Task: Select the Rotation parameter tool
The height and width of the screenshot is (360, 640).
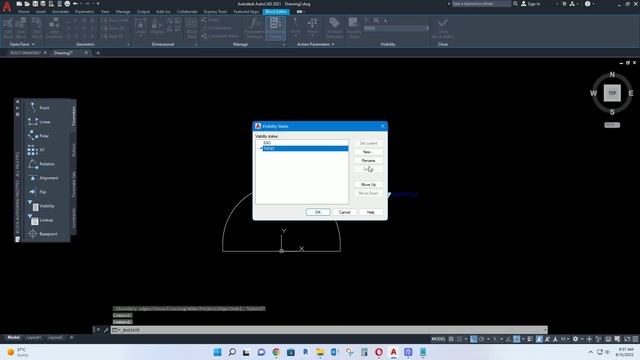Action: point(41,164)
